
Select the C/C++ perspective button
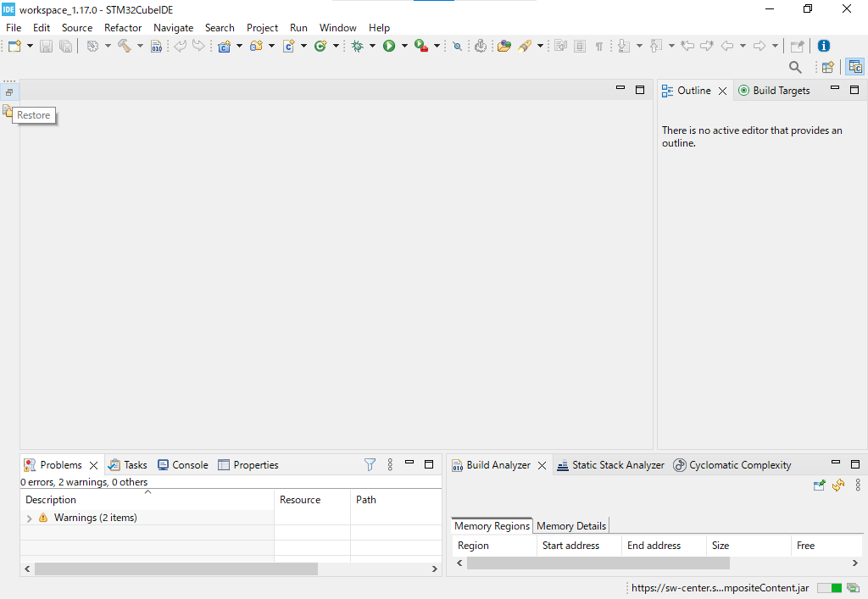pyautogui.click(x=855, y=68)
